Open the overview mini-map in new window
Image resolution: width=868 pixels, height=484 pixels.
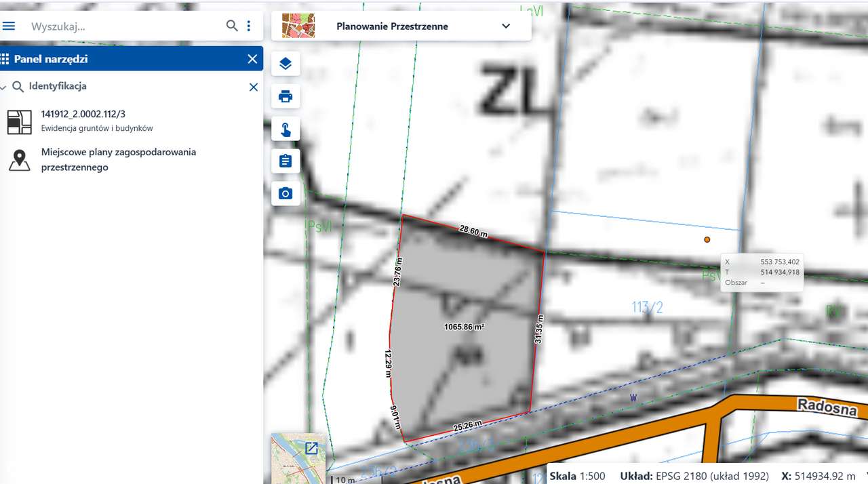pyautogui.click(x=311, y=448)
